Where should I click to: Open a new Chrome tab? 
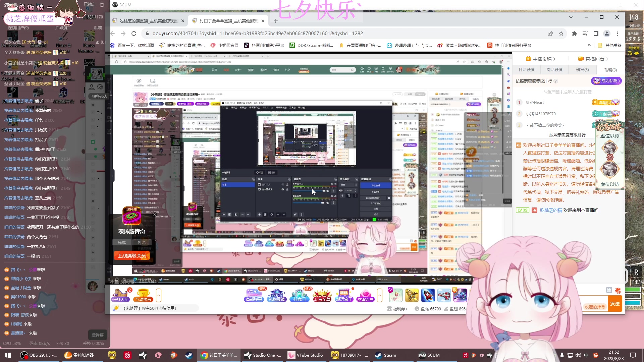click(276, 21)
